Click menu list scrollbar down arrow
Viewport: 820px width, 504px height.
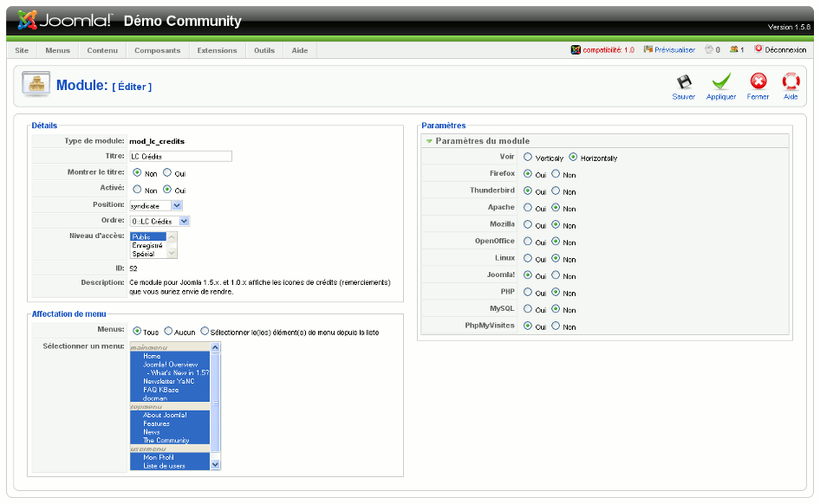point(215,465)
